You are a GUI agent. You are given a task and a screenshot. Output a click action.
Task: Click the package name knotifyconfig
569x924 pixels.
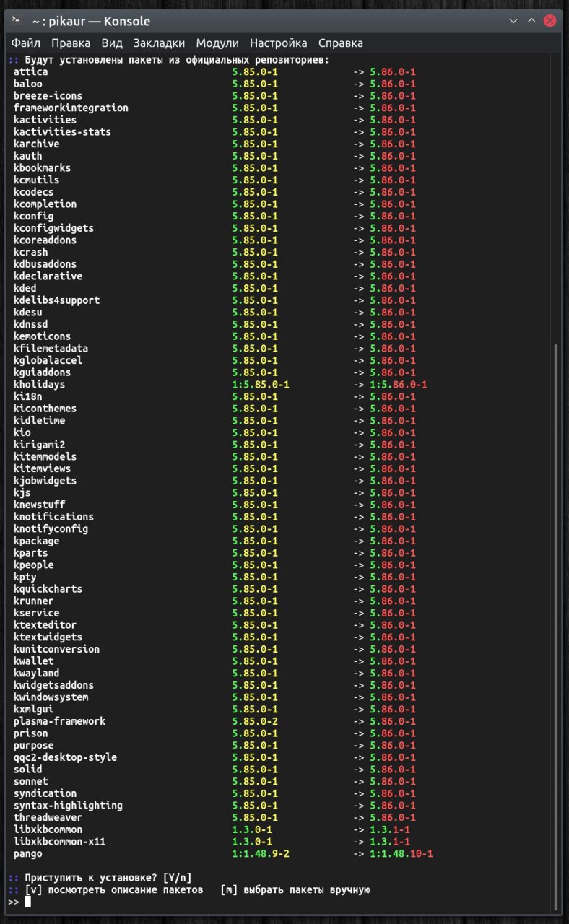(51, 529)
